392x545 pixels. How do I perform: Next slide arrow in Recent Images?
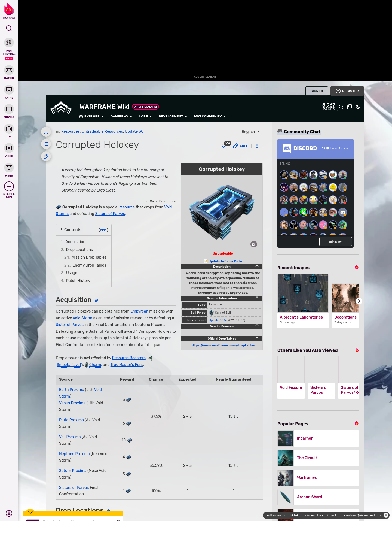[x=359, y=301]
